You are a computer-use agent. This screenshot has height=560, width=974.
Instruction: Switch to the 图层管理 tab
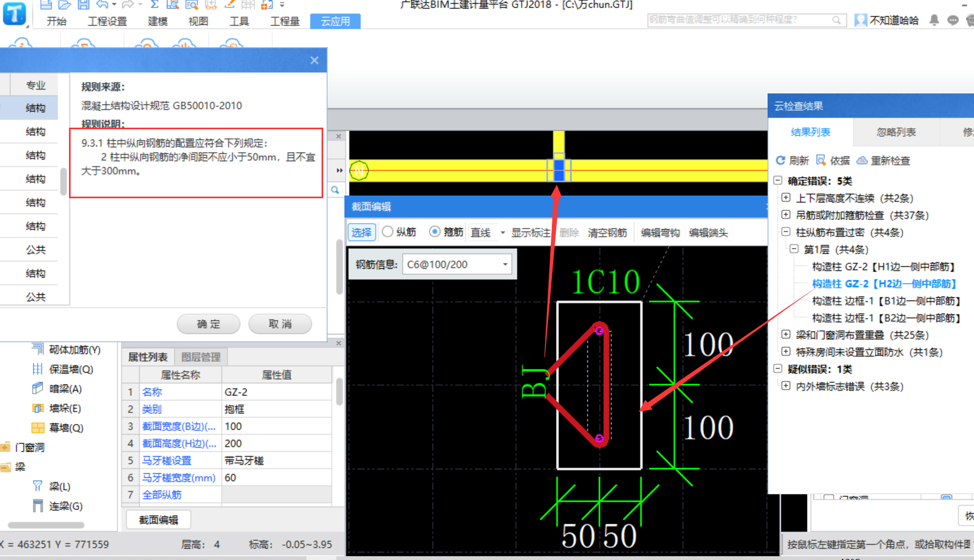[x=201, y=357]
